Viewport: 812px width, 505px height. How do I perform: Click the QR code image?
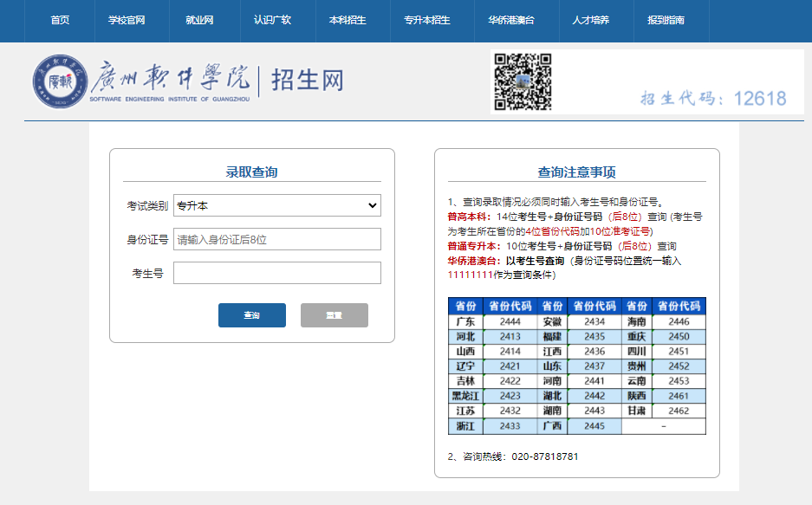[x=523, y=81]
